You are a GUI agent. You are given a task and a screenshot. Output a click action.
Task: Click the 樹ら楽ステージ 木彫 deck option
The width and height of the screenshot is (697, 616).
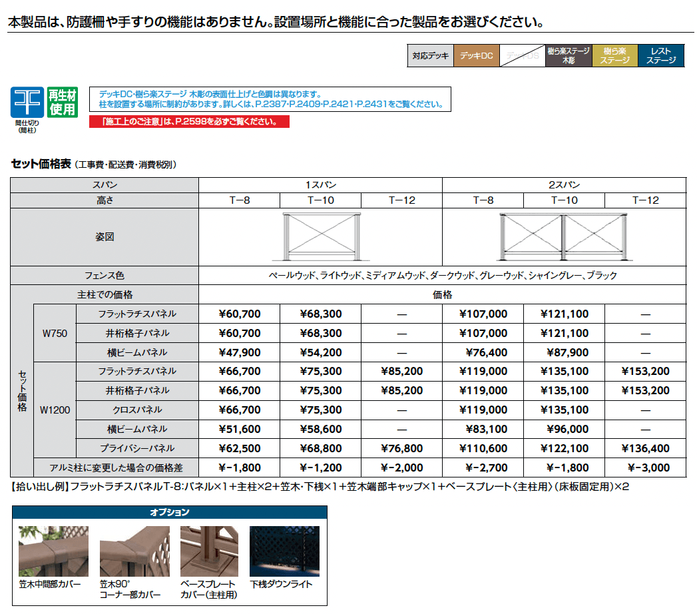[569, 56]
